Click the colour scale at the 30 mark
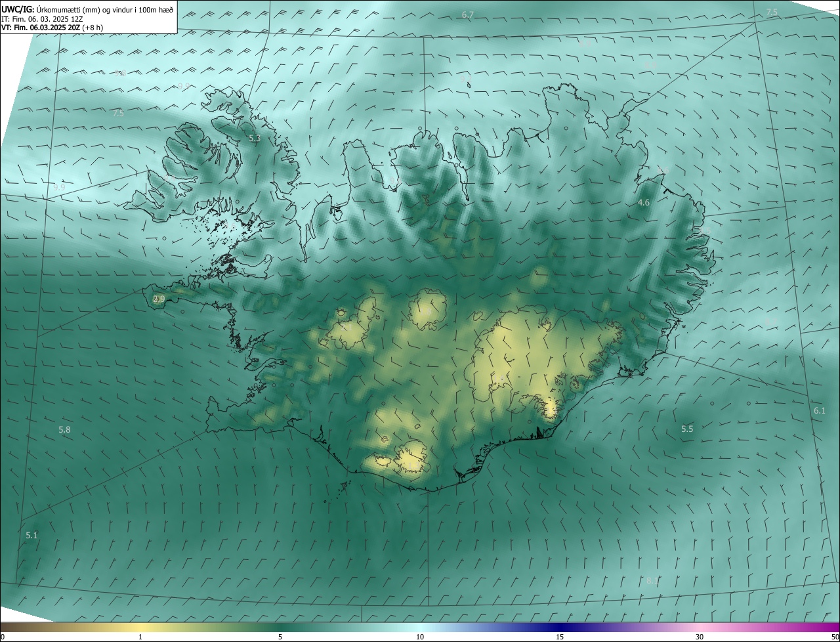The image size is (840, 642). coord(700,637)
